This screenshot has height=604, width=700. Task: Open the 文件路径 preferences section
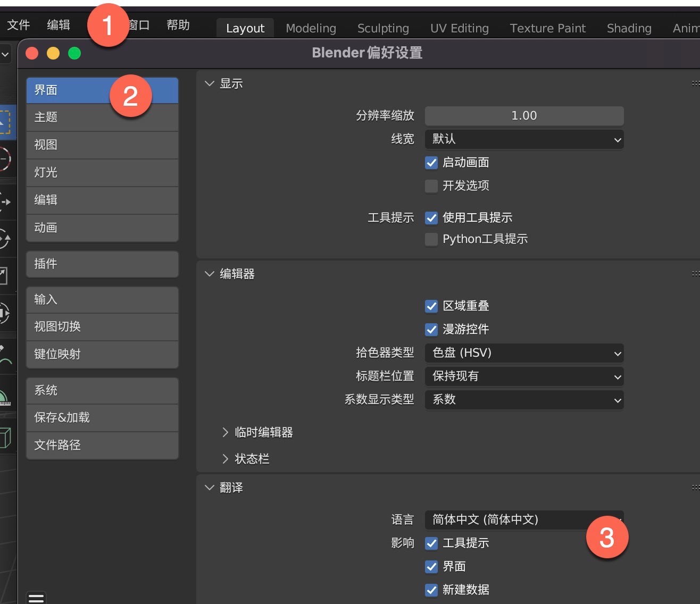[102, 446]
